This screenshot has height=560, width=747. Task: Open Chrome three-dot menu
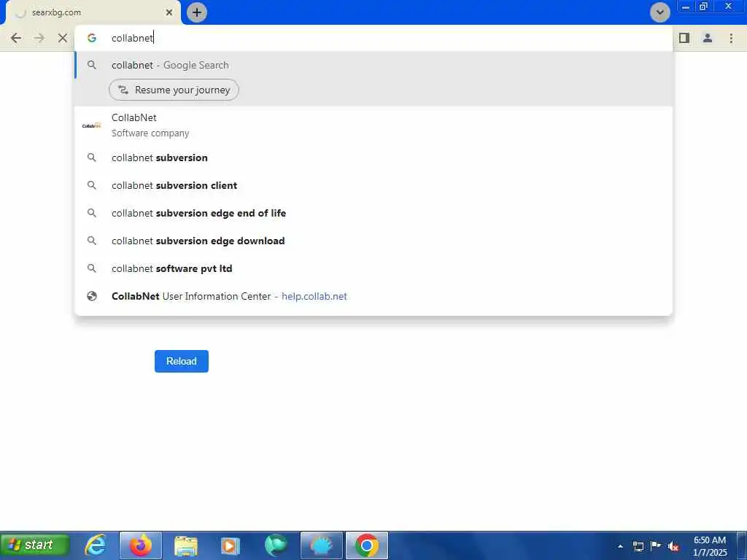click(731, 38)
